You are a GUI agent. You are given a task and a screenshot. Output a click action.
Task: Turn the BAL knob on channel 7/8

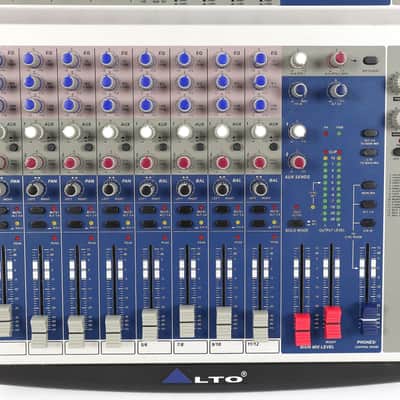(x=184, y=190)
